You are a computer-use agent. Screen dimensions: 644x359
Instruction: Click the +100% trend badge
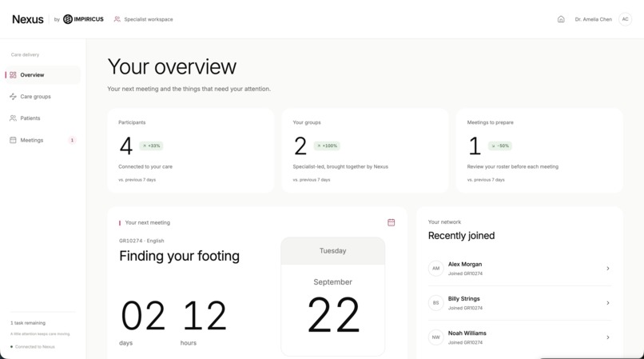(x=327, y=146)
